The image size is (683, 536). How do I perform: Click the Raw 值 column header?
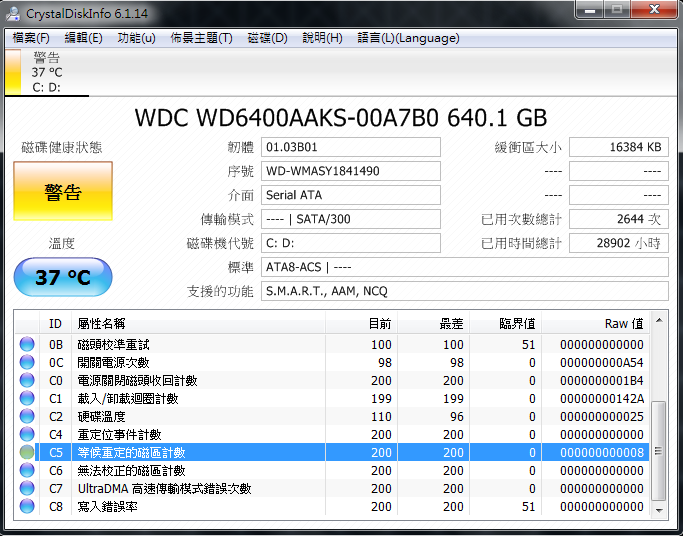[x=595, y=324]
